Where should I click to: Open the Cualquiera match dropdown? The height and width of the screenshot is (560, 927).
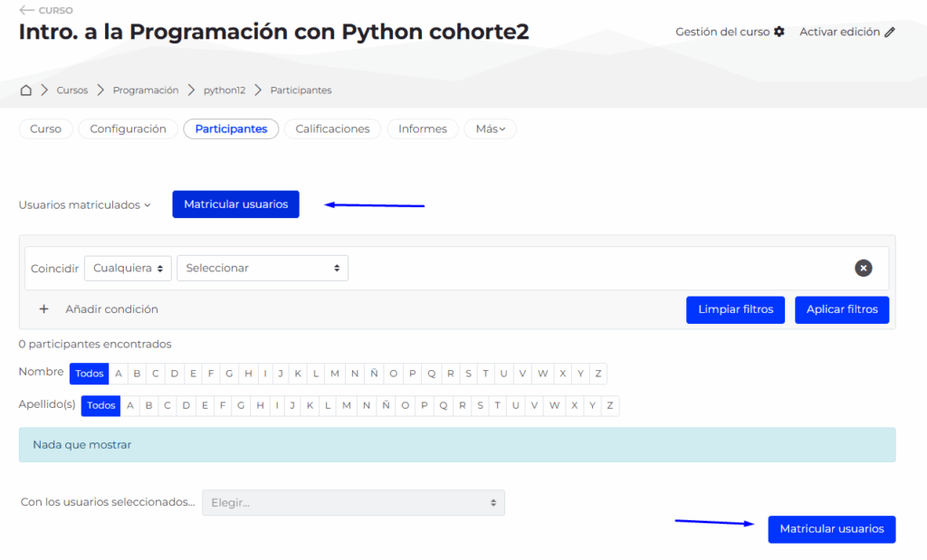(128, 268)
